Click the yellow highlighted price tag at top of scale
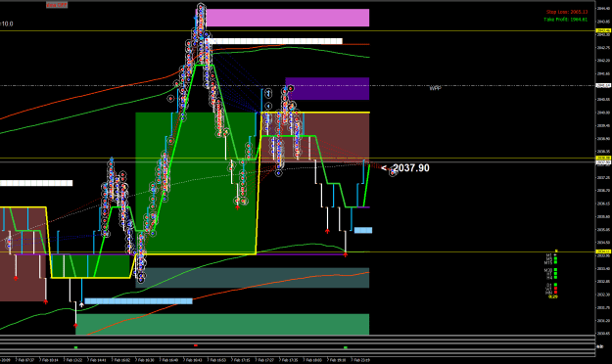The height and width of the screenshot is (364, 612). point(603,30)
